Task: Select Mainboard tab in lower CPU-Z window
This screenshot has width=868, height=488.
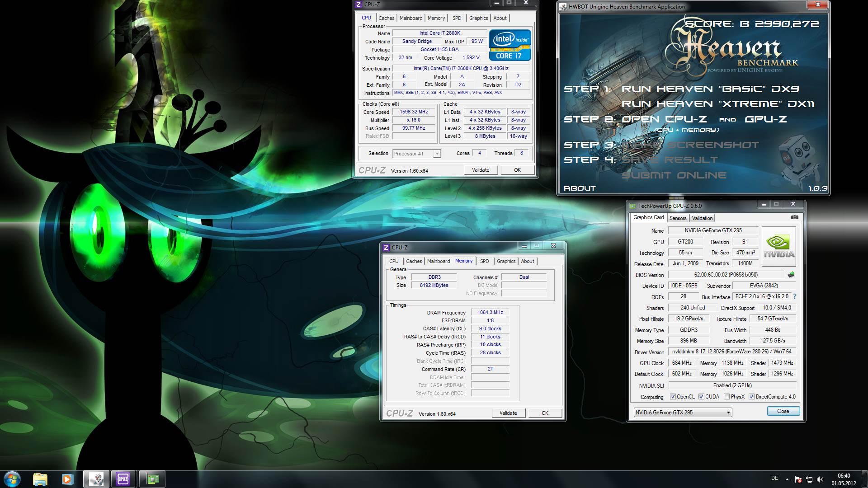Action: tap(439, 261)
